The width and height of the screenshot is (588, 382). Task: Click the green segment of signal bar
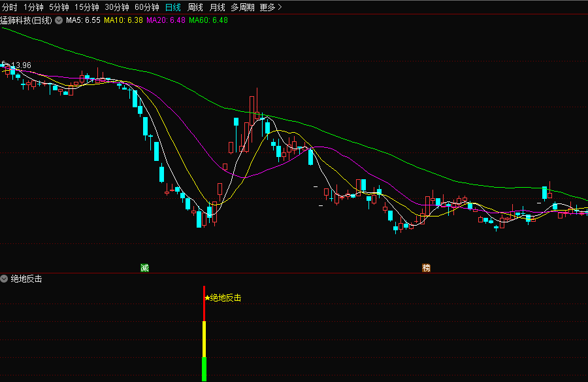(x=204, y=369)
